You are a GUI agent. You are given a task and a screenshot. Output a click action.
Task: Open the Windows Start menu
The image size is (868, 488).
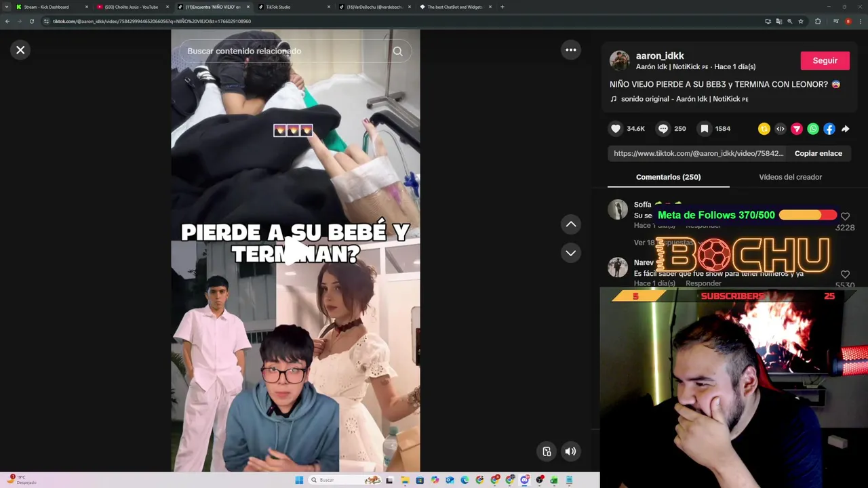[x=299, y=480]
